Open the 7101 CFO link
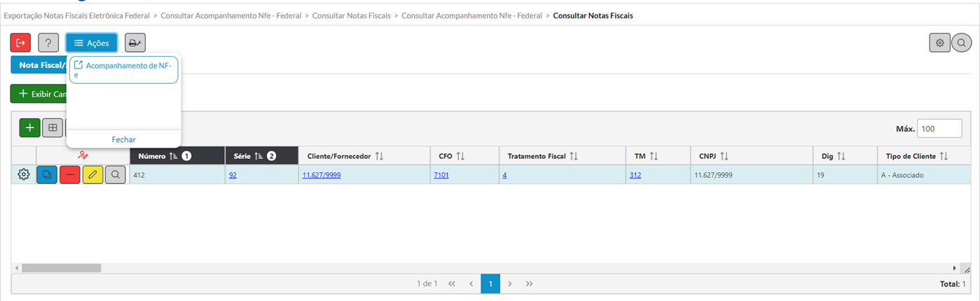Viewport: 980px width, 301px height. pyautogui.click(x=441, y=175)
